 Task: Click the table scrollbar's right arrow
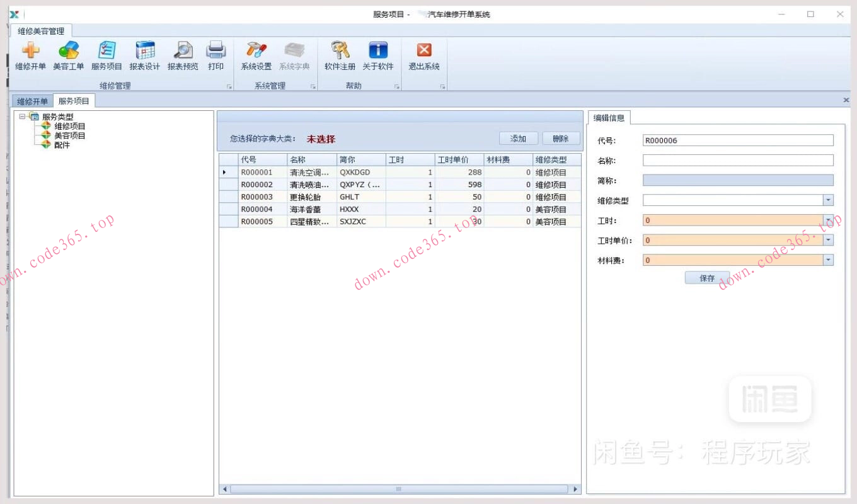point(574,489)
